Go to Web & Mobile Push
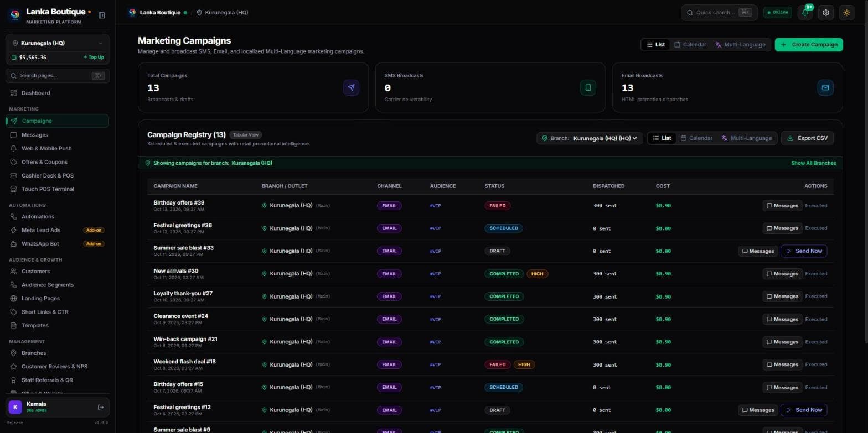Viewport: 868px width, 433px height. [x=57, y=148]
